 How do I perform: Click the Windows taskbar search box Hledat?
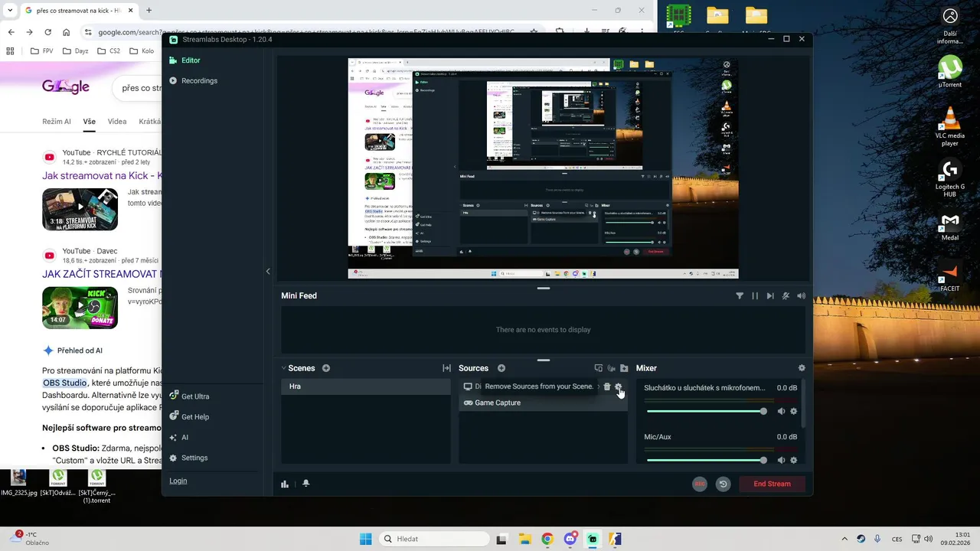tap(435, 539)
